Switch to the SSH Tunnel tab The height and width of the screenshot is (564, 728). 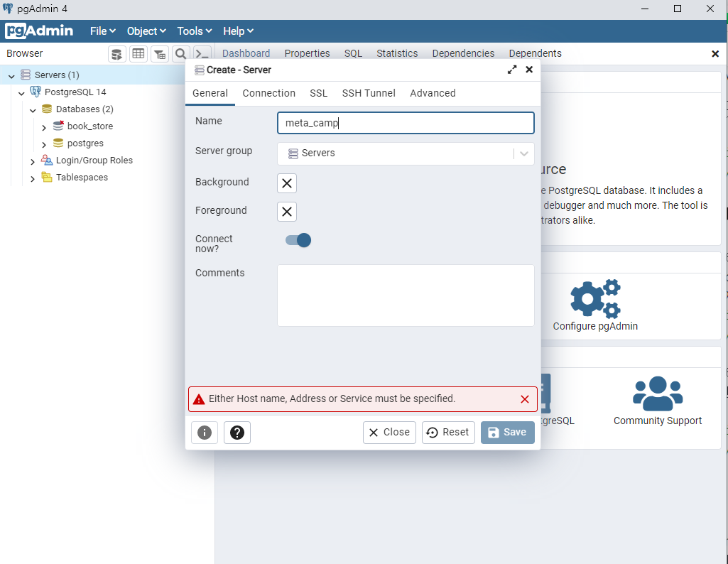[x=369, y=93]
